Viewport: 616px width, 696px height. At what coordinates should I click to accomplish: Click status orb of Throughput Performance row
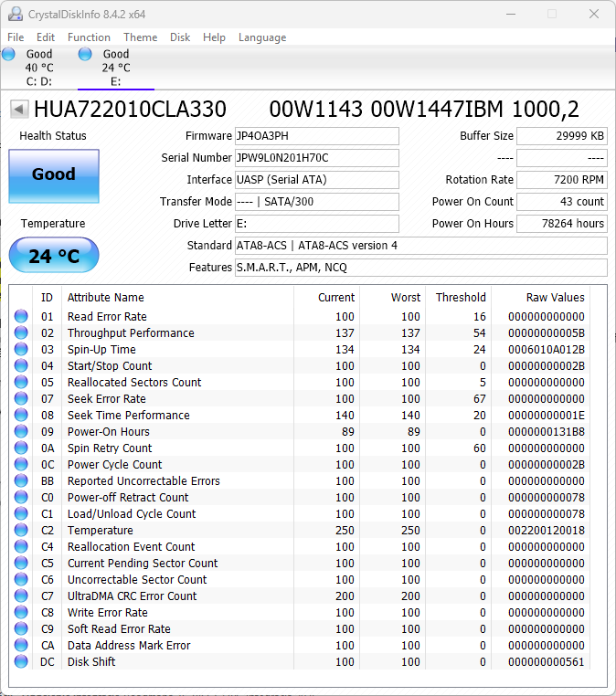pyautogui.click(x=21, y=332)
